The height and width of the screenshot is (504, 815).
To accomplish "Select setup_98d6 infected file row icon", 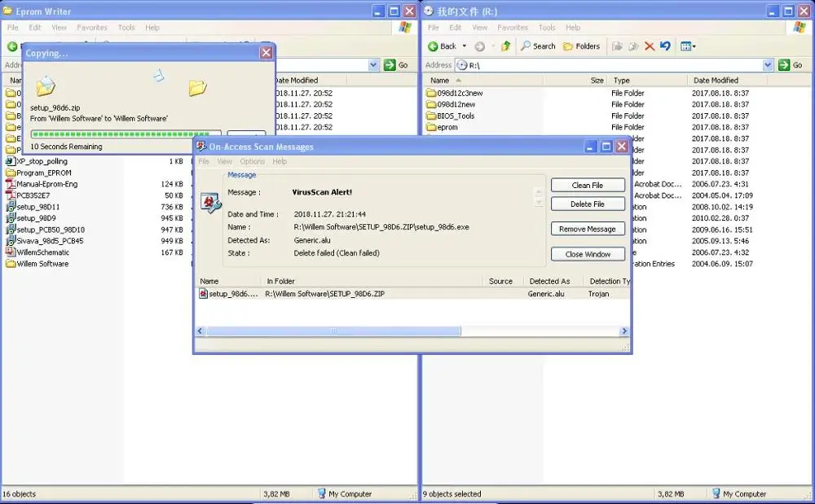I will 203,294.
